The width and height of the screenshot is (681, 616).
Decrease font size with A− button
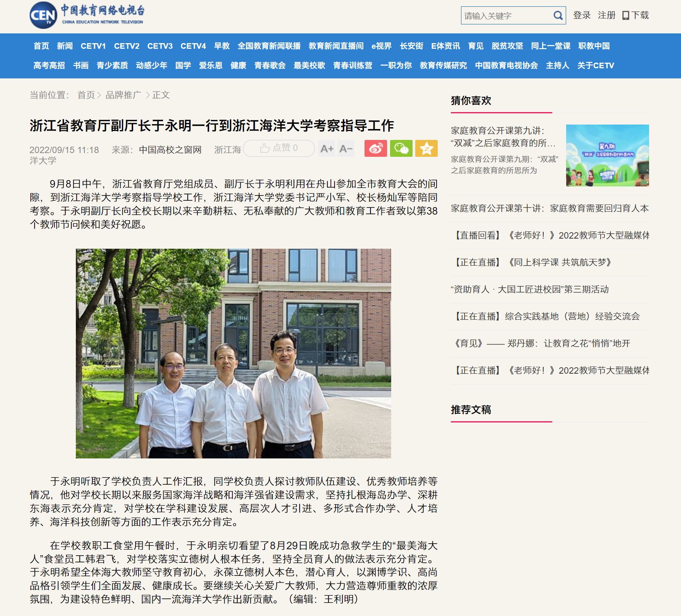[x=346, y=149]
